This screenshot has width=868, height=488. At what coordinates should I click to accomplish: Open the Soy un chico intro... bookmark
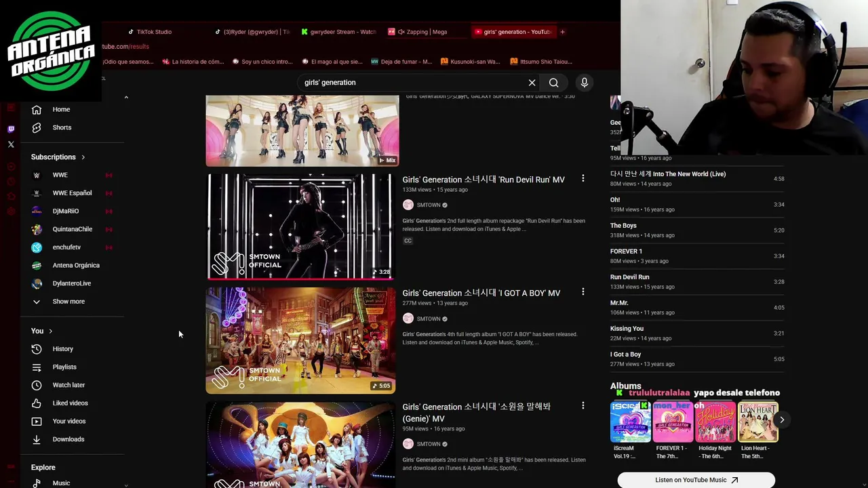(262, 62)
